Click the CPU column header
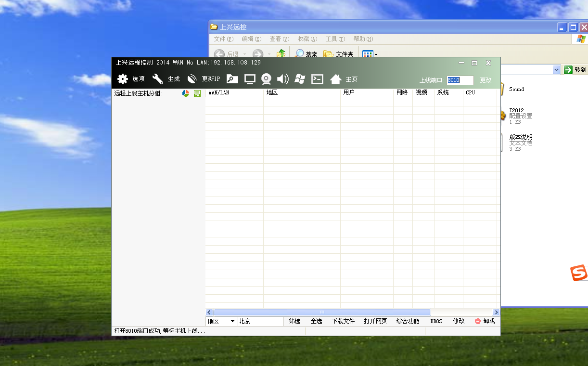 tap(480, 92)
